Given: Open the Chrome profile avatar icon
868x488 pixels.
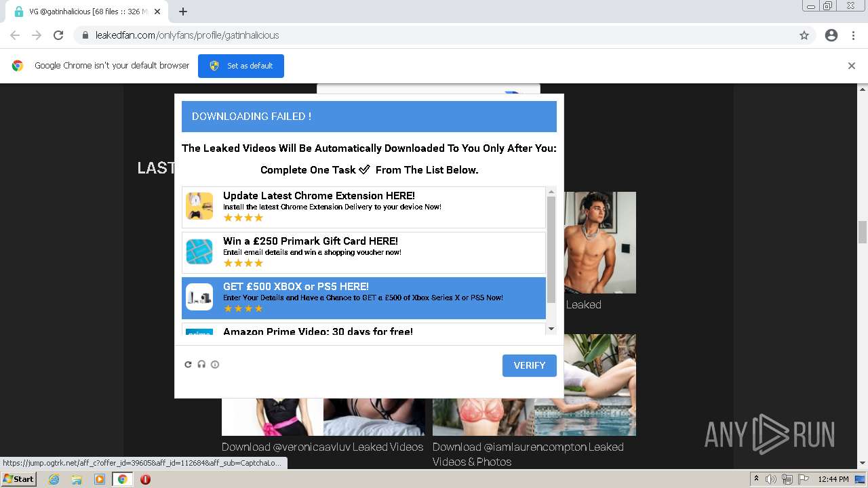Looking at the screenshot, I should coord(831,35).
